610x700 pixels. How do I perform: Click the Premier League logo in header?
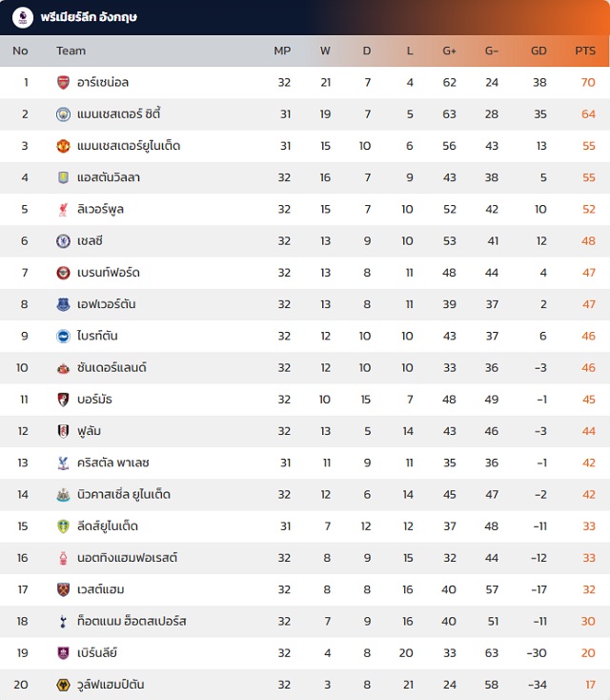23,17
